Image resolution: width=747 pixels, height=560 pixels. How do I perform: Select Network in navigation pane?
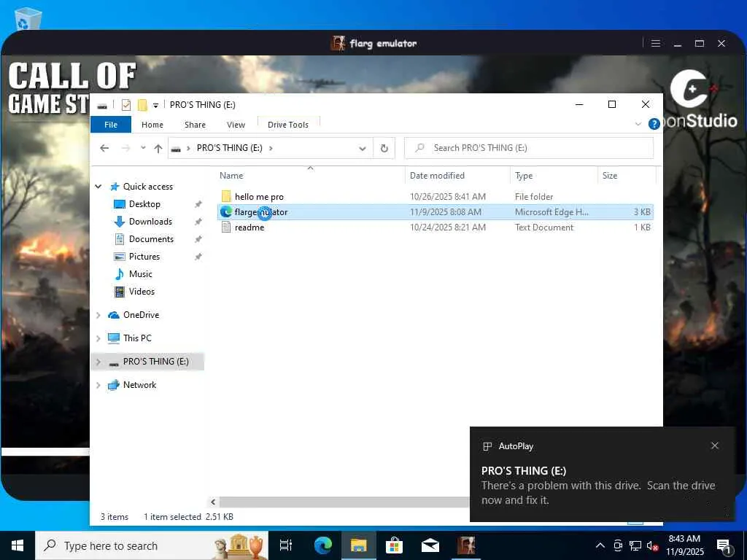tap(139, 385)
